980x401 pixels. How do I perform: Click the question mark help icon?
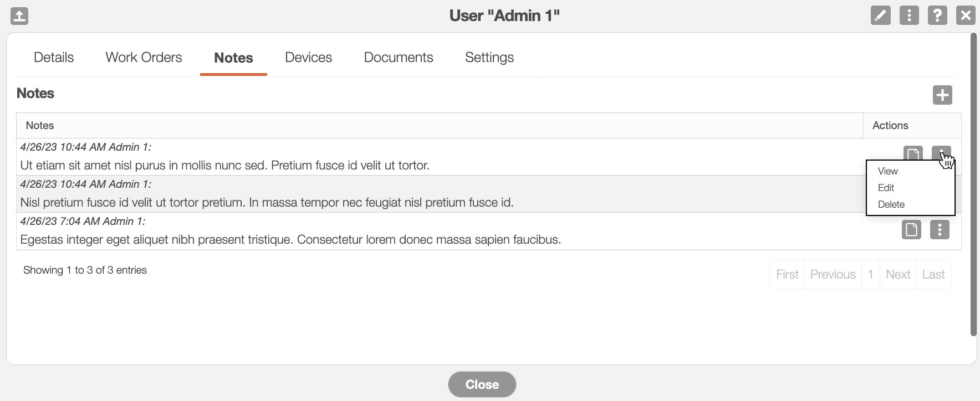click(937, 16)
